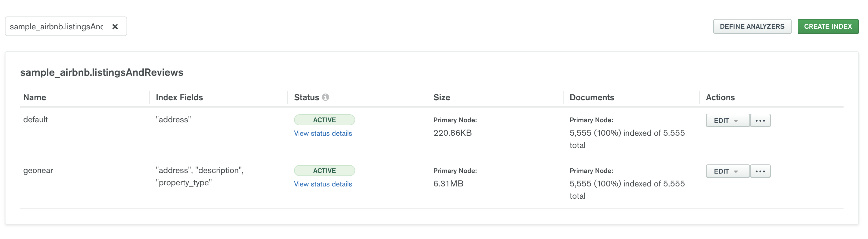Open more actions for default index
Screen dimensions: 868x239
pyautogui.click(x=760, y=120)
